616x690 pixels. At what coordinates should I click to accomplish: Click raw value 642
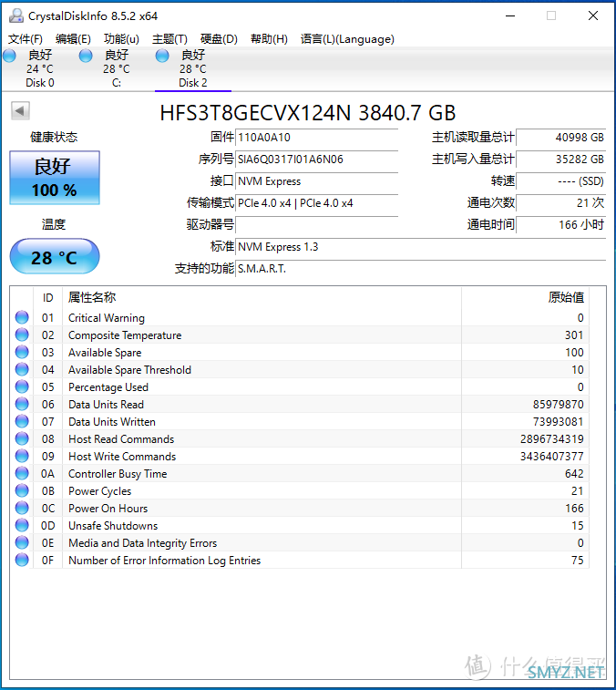pos(574,474)
